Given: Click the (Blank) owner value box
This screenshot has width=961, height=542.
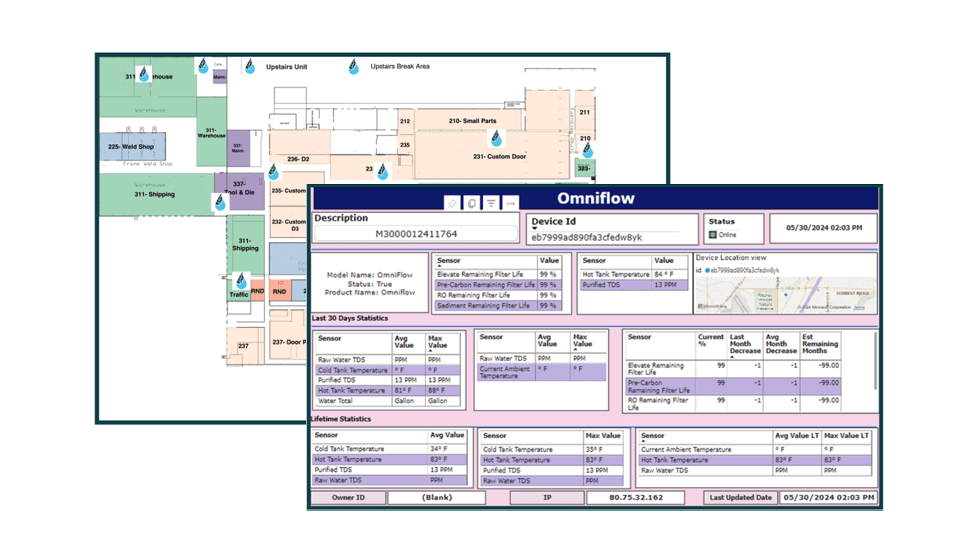Looking at the screenshot, I should [437, 497].
